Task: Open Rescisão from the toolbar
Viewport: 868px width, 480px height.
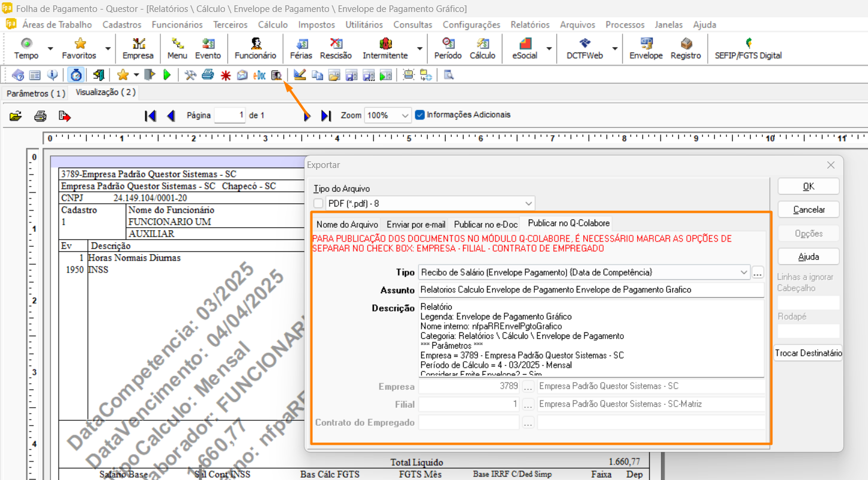Action: point(336,49)
